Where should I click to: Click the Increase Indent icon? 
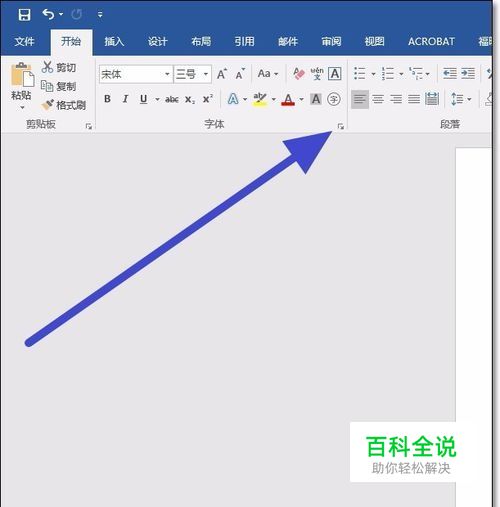point(468,73)
